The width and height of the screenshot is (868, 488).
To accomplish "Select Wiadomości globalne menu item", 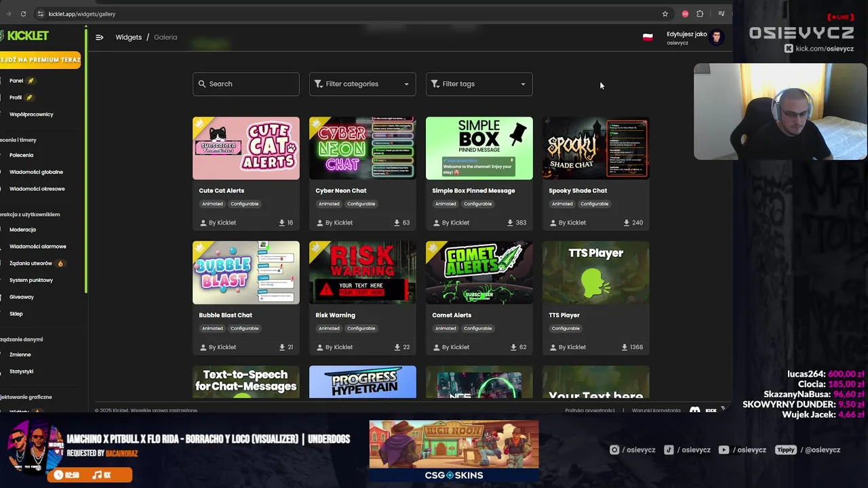I will click(36, 172).
